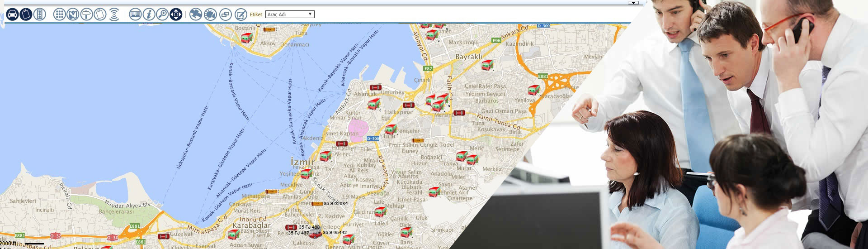Click the Etiket label text
Viewport: 868px width, 249px height.
[256, 14]
